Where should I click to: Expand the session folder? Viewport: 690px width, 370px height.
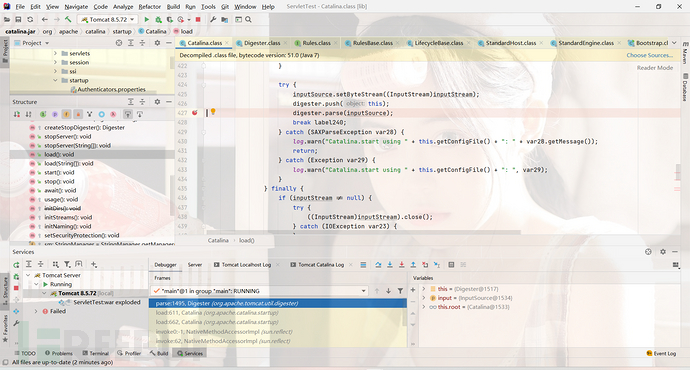(x=55, y=62)
